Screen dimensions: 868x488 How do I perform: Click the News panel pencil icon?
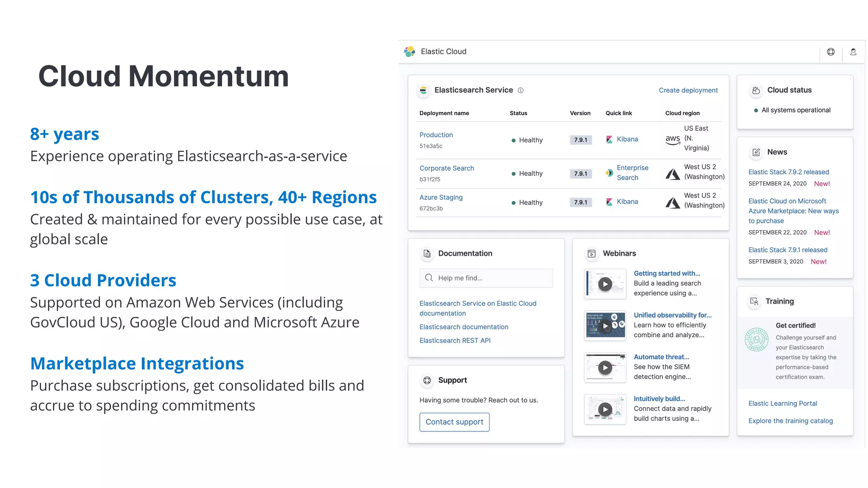tap(756, 152)
